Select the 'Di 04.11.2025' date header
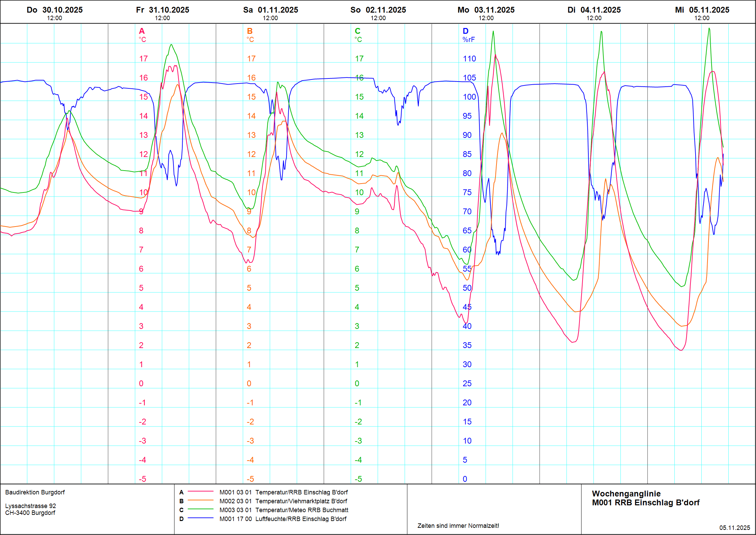This screenshot has width=756, height=535. [594, 10]
